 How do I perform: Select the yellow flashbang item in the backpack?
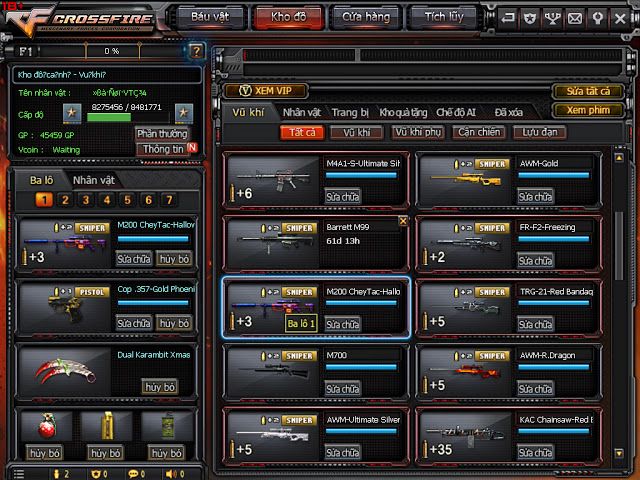click(x=107, y=427)
